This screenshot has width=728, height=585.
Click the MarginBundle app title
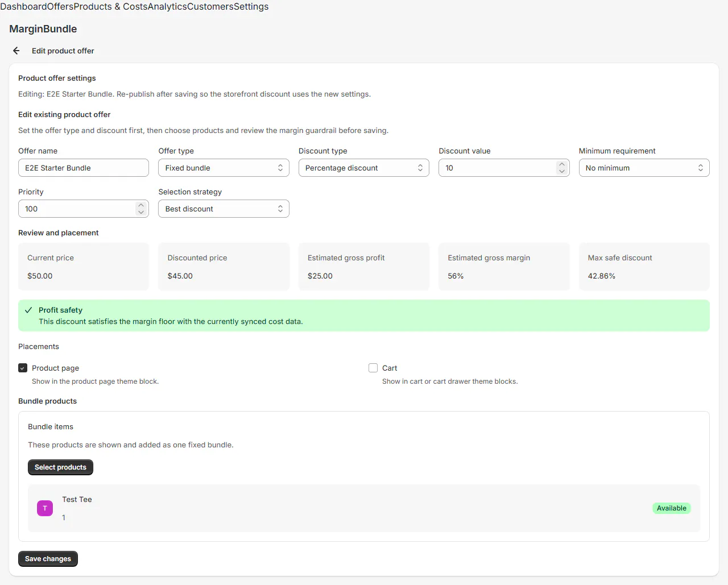tap(43, 29)
